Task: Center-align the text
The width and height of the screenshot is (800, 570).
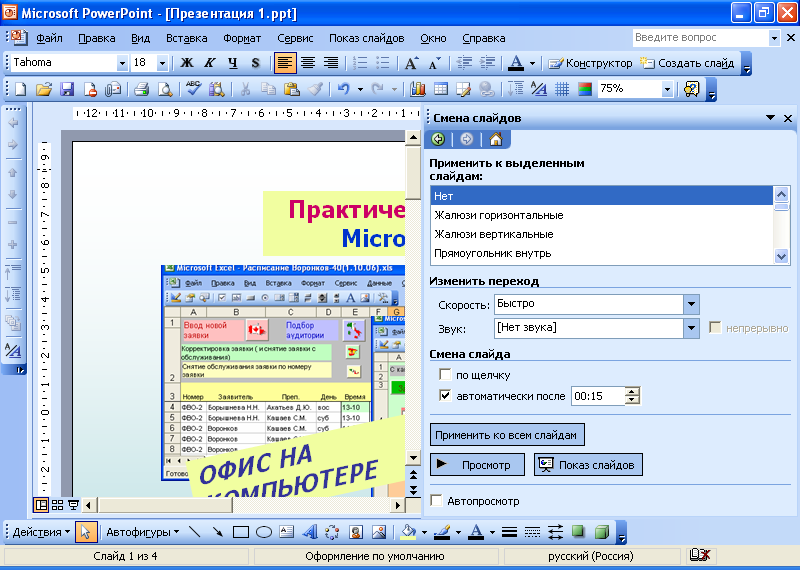Action: [308, 63]
